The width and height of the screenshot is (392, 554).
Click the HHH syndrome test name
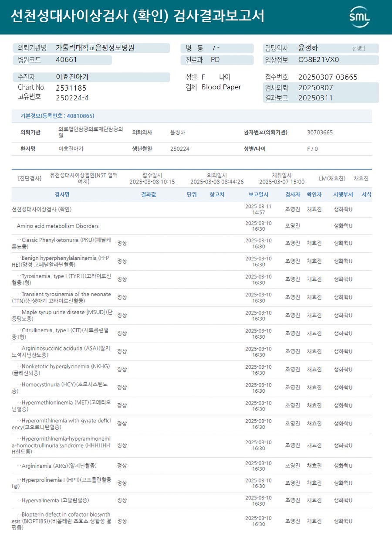click(61, 445)
